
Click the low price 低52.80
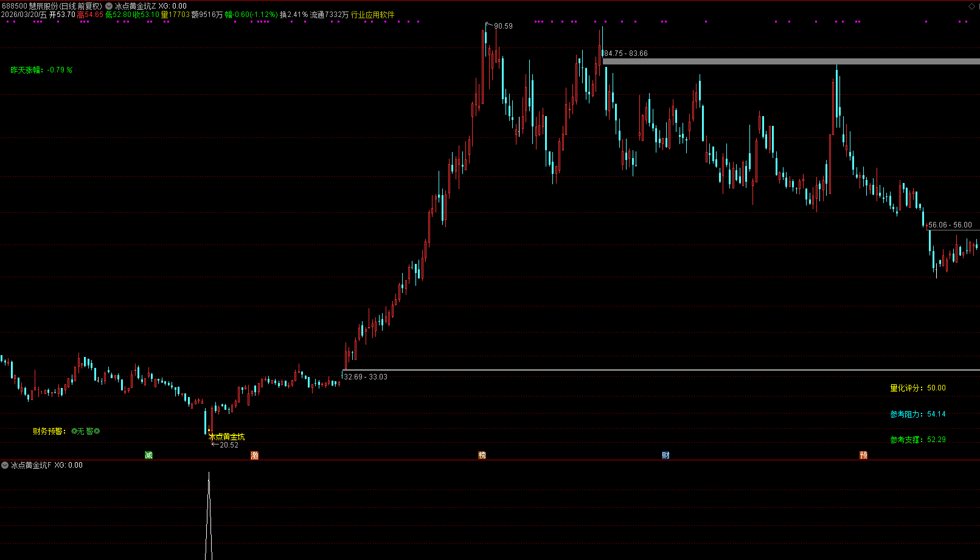[x=118, y=15]
